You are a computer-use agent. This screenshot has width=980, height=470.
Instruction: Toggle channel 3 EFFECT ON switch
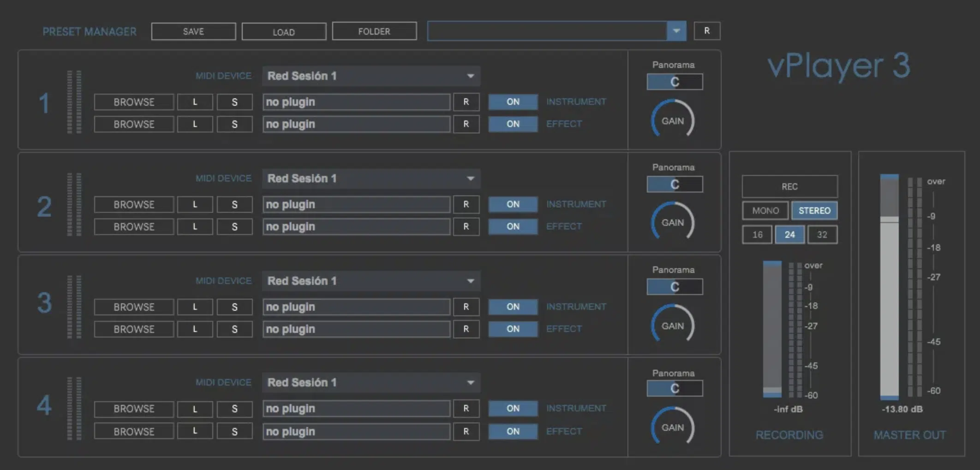[x=513, y=329]
